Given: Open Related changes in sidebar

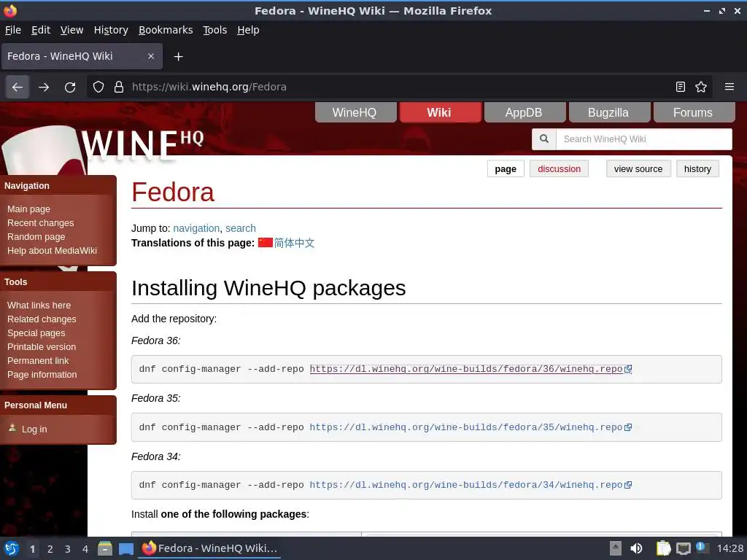Looking at the screenshot, I should [x=42, y=319].
